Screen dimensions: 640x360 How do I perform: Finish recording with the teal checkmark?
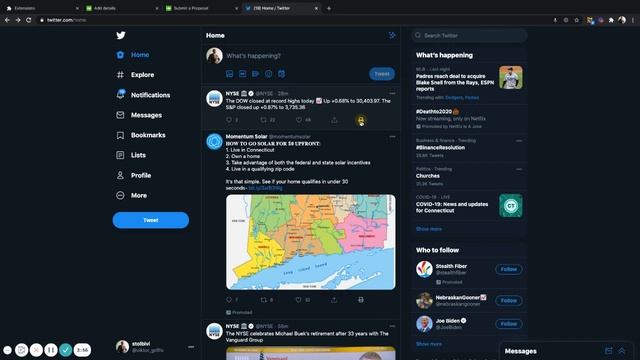[x=66, y=350]
